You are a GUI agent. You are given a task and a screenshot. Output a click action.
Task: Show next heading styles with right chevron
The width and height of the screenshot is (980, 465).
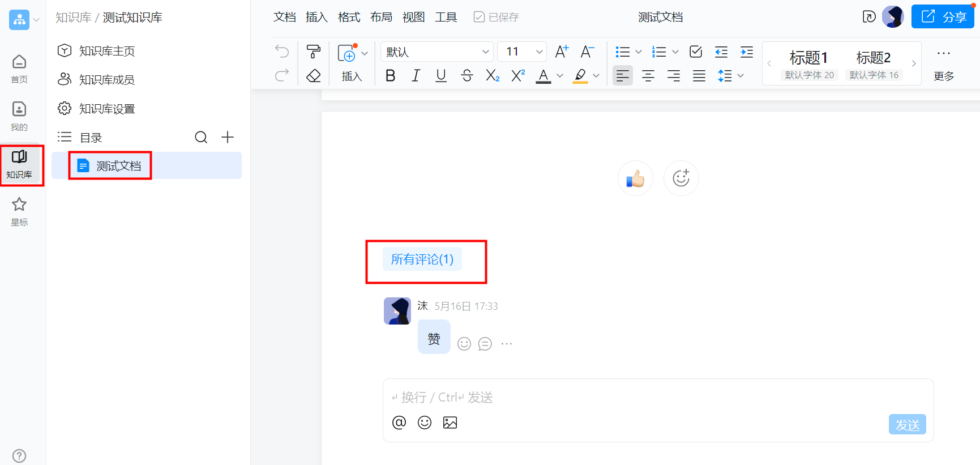coord(914,63)
